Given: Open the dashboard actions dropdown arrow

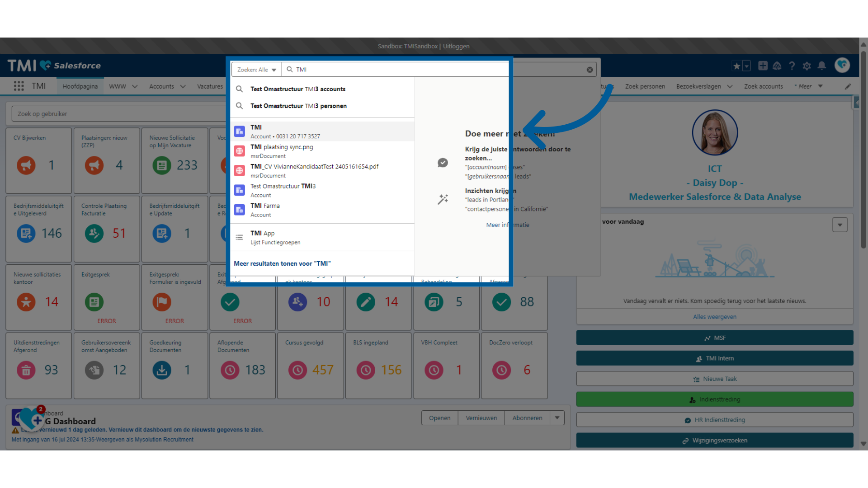Looking at the screenshot, I should click(x=557, y=418).
